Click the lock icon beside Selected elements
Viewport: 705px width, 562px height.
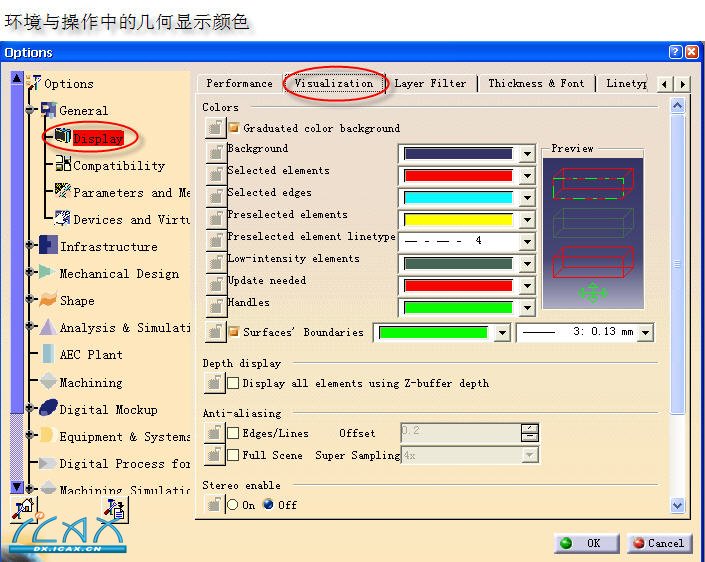(x=215, y=174)
